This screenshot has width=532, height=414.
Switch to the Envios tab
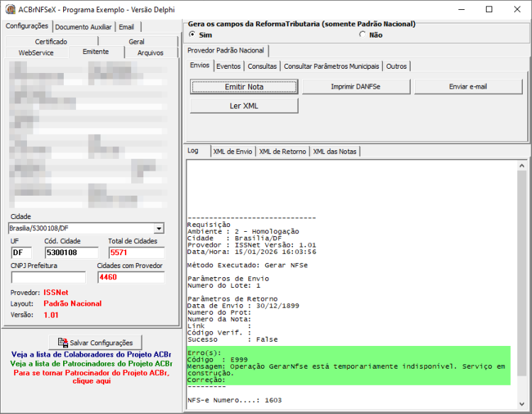200,65
